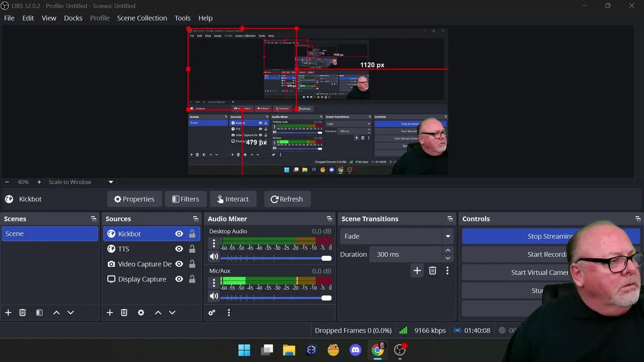The height and width of the screenshot is (362, 644).
Task: Mute Mic/Aux speaker button
Action: [x=214, y=297]
